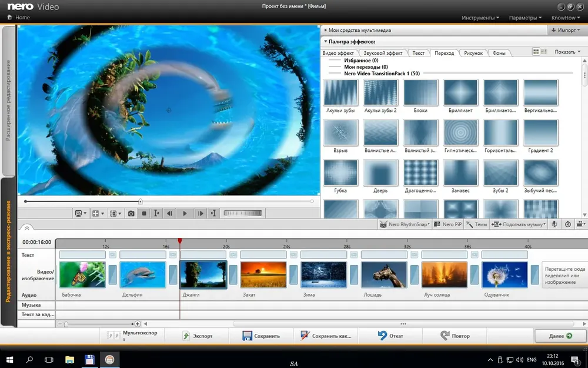This screenshot has height=368, width=588.
Task: Capture a snapshot with the camera icon
Action: (131, 213)
